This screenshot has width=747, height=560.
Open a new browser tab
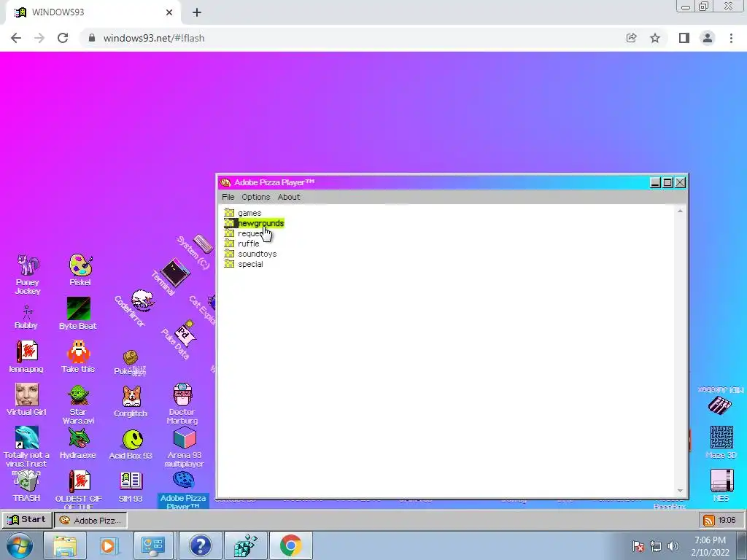(197, 12)
